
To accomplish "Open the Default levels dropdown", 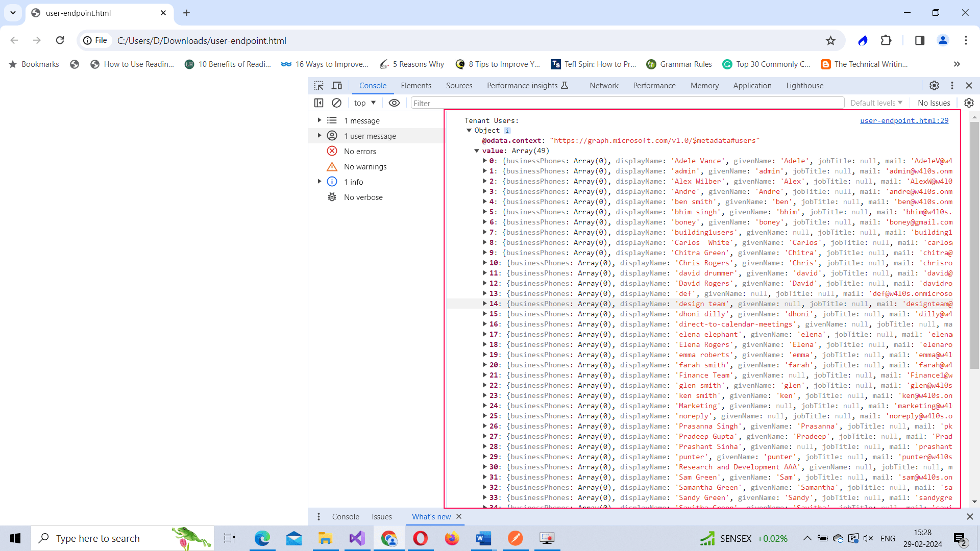I will [x=876, y=103].
